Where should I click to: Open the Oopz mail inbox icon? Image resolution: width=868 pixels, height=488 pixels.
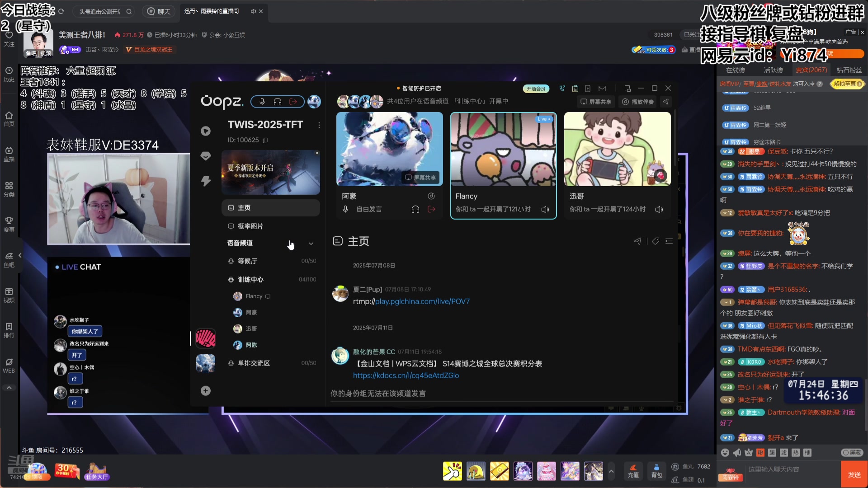(x=602, y=89)
